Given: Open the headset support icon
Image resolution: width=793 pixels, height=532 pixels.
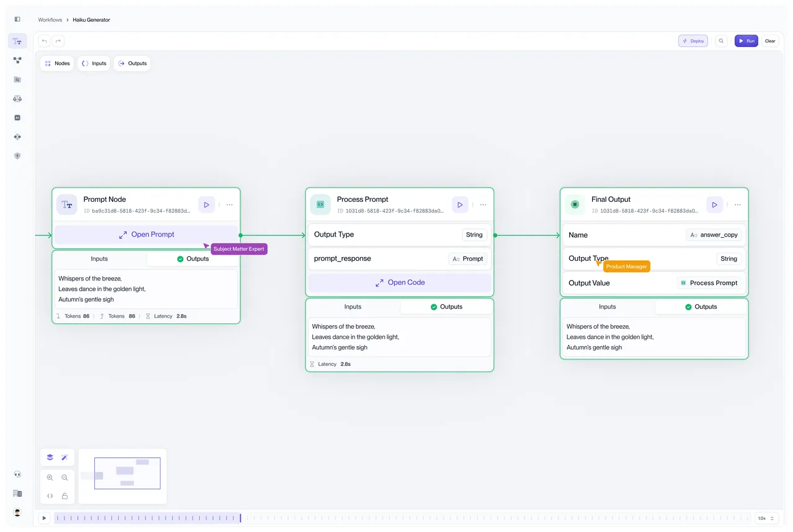Looking at the screenshot, I should tap(17, 474).
